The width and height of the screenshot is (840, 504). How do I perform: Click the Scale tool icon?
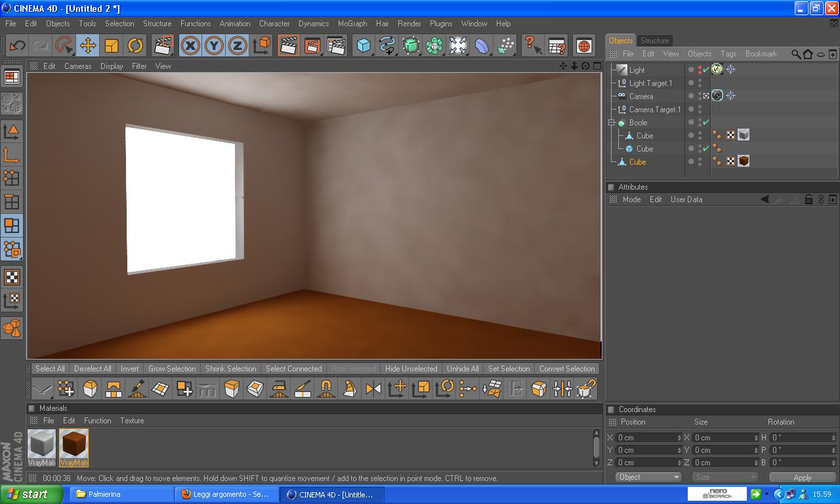112,45
